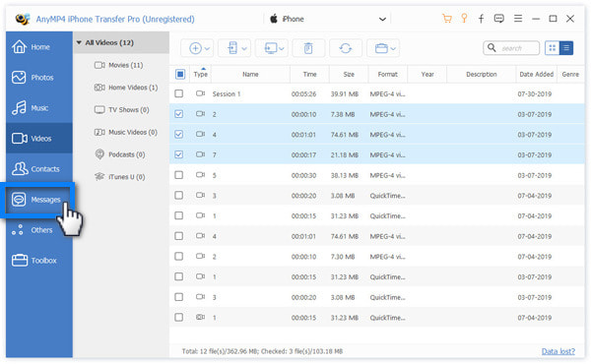This screenshot has width=591, height=364.
Task: Sort by the Size column header
Action: click(x=349, y=74)
